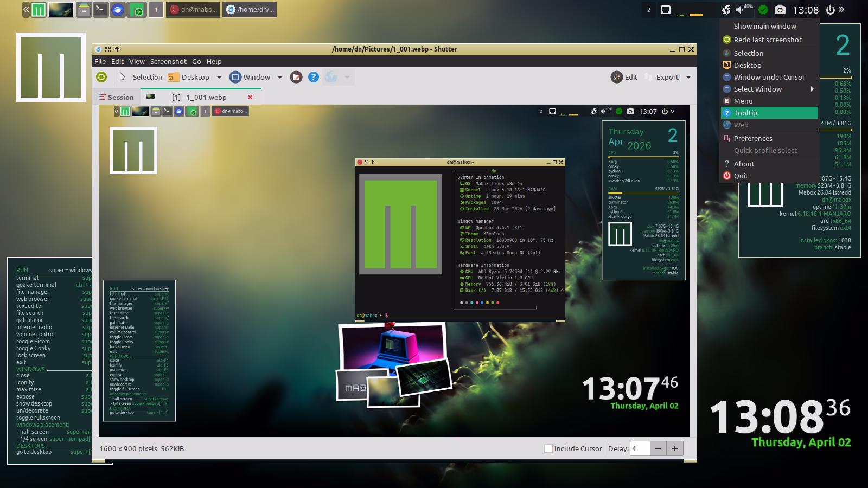Open the Export dropdown arrow
The height and width of the screenshot is (488, 868).
click(x=688, y=77)
